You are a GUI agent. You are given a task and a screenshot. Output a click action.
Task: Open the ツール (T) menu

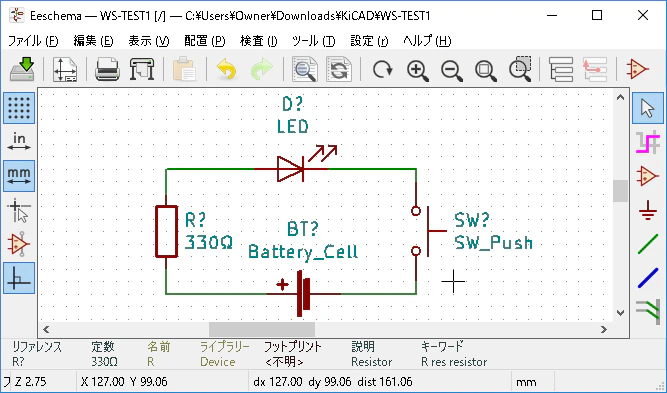[x=314, y=41]
